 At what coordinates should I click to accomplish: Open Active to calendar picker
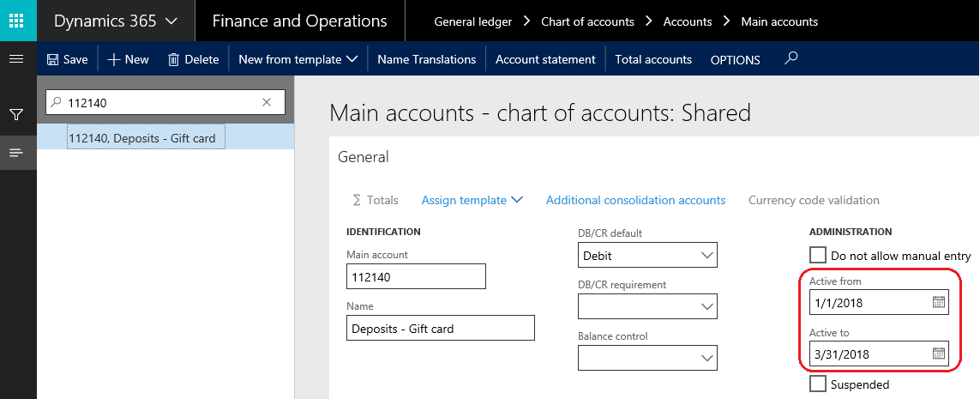click(x=938, y=354)
